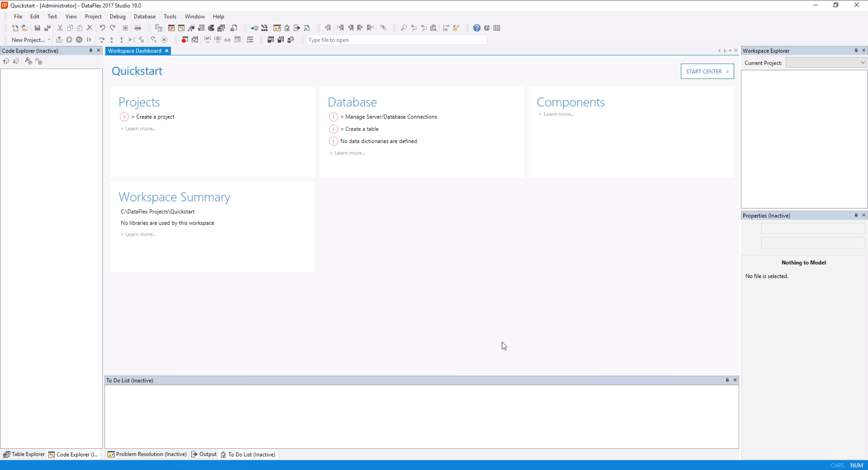Click the Help question mark icon
Viewport: 868px width, 470px height.
(477, 28)
